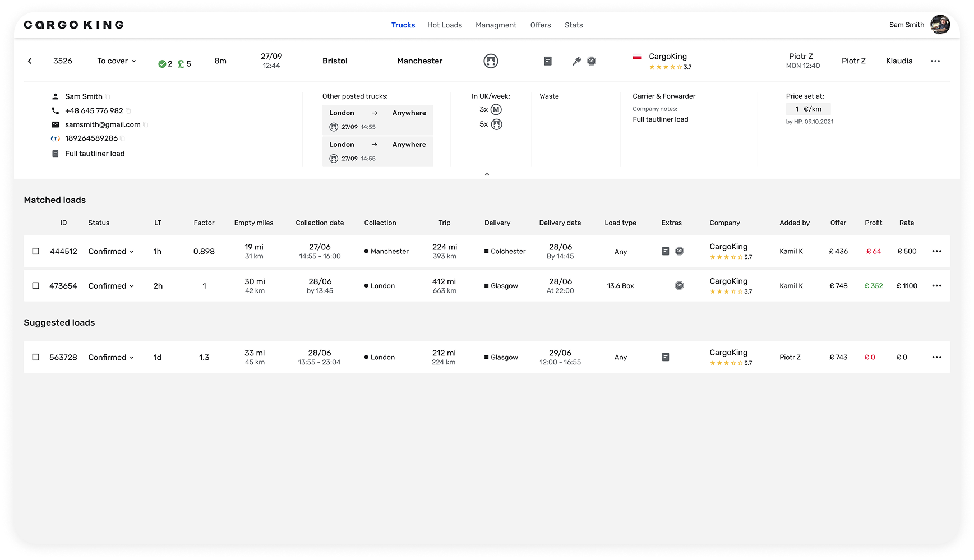Switch to the Hot Loads tab
Screen dimensions: 974x560
click(x=444, y=25)
